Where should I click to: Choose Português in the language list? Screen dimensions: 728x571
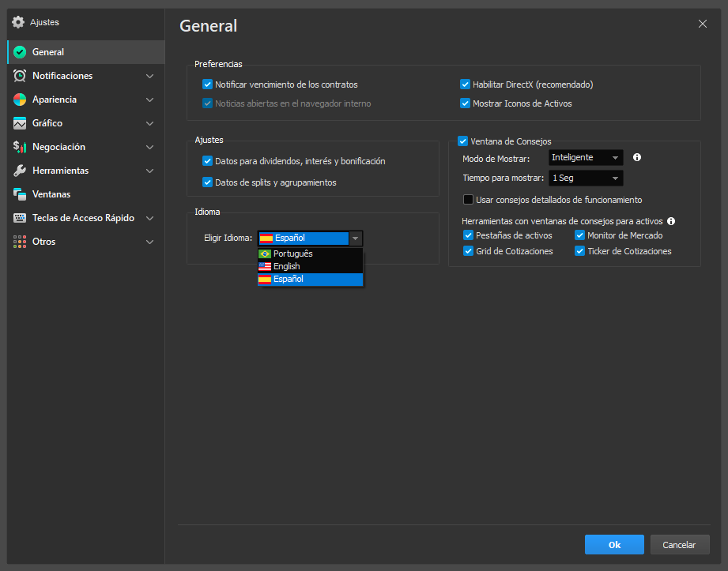click(292, 254)
